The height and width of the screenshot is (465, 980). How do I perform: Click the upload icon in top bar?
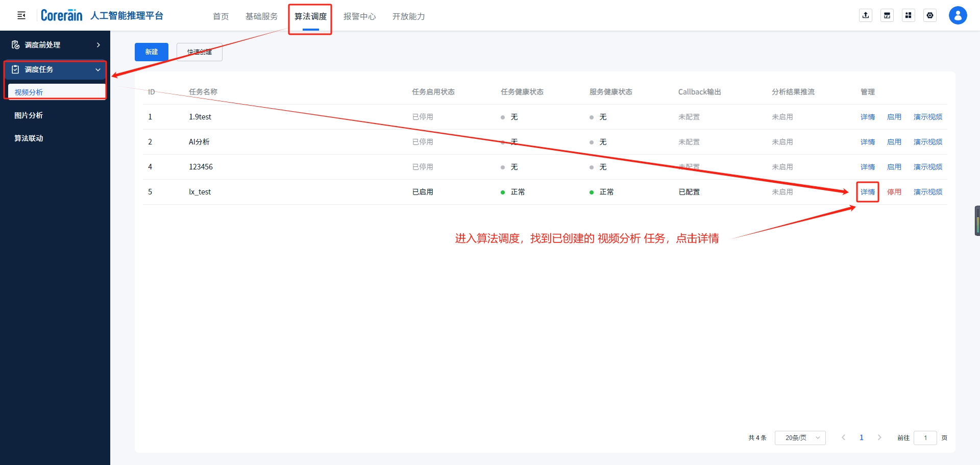tap(866, 15)
